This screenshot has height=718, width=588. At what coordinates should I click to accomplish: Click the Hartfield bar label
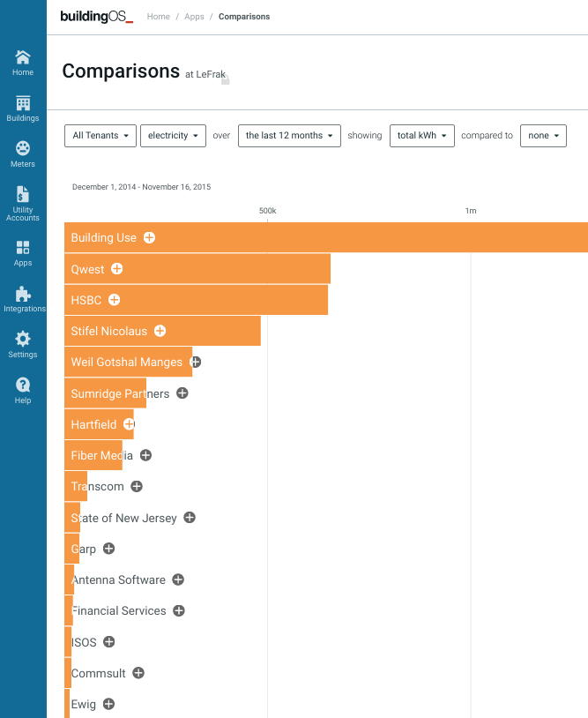[x=93, y=424]
